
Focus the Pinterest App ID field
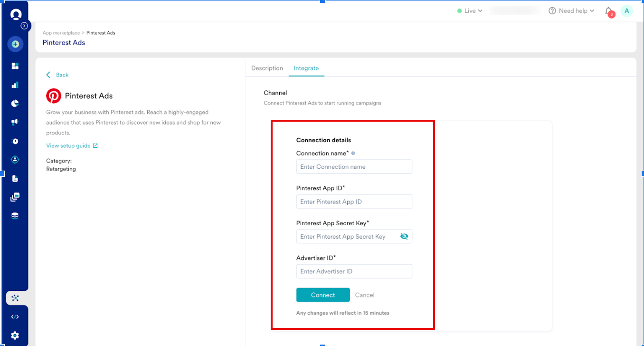(354, 202)
